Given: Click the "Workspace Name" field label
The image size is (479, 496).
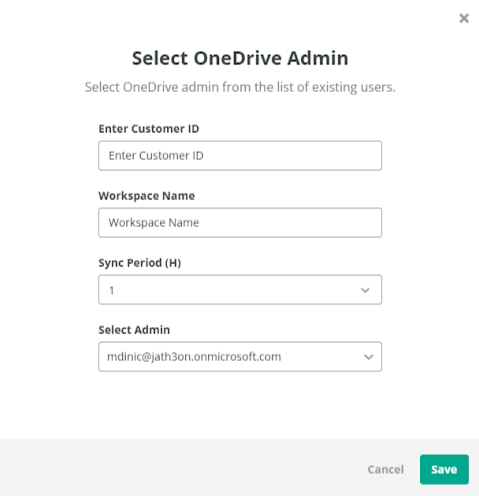Looking at the screenshot, I should (147, 196).
